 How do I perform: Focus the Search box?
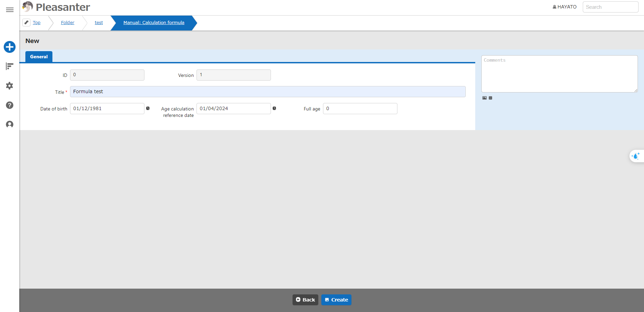coord(611,7)
